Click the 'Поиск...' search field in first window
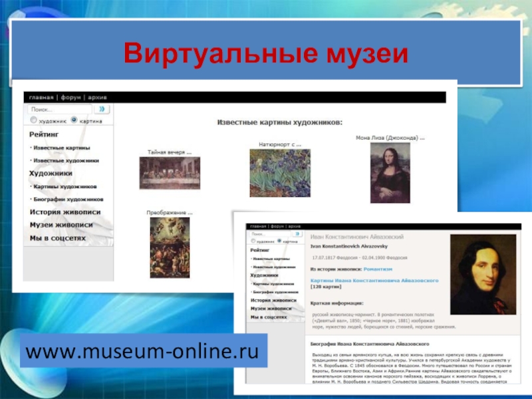The width and height of the screenshot is (532, 399). (60, 109)
